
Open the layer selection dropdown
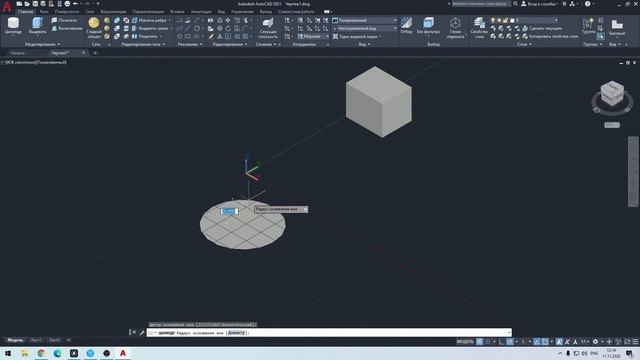[x=524, y=20]
